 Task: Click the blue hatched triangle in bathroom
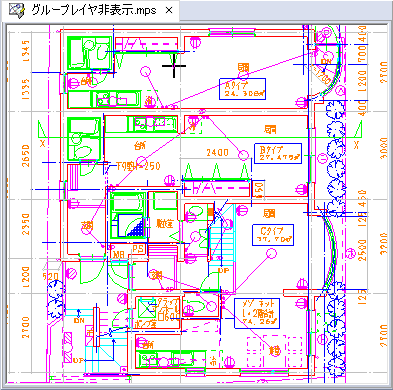tap(136, 227)
